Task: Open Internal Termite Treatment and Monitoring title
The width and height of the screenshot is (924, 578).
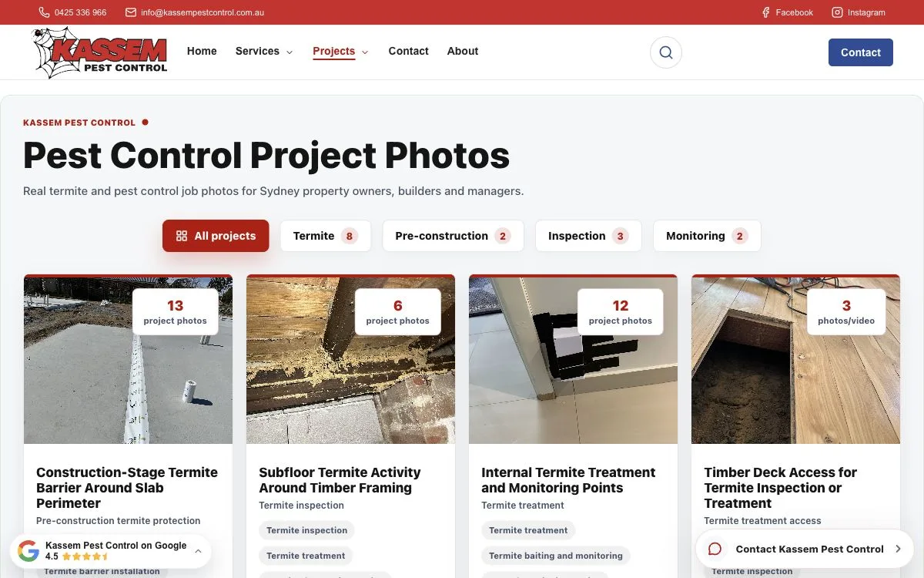Action: click(568, 480)
